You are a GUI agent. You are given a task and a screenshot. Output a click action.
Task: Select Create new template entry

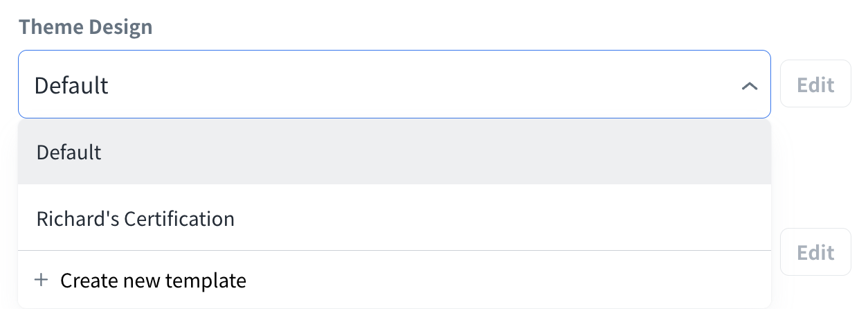tap(152, 281)
